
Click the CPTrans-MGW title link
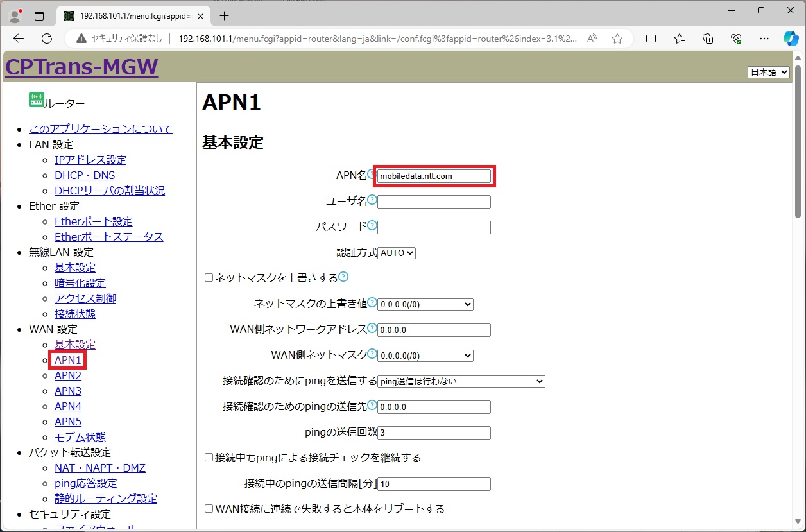[81, 66]
